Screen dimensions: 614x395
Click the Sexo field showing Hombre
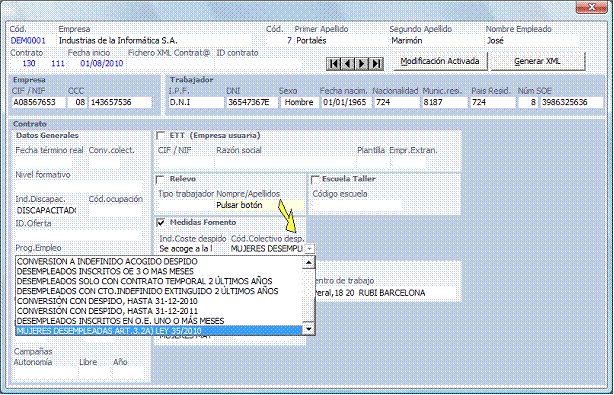299,103
